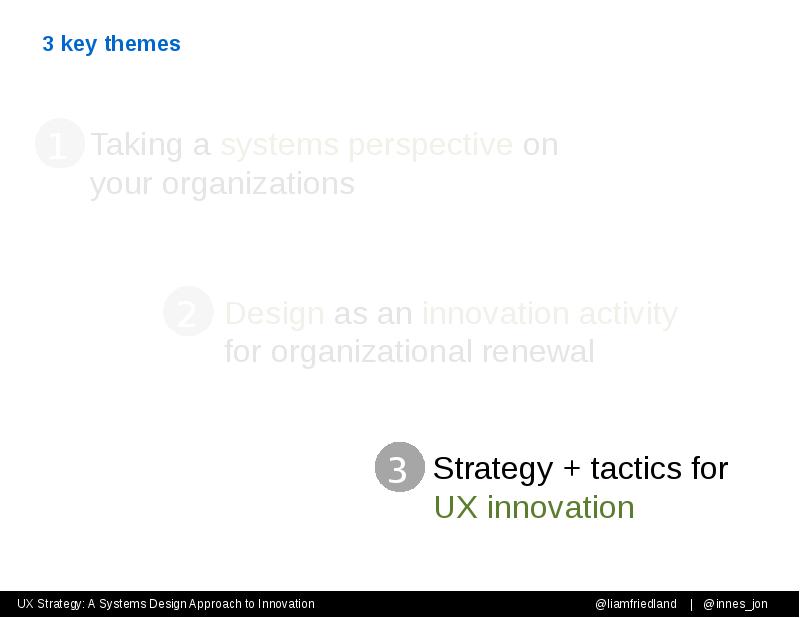
Task: Click 'Strategy + tactics for' text
Action: coord(580,468)
